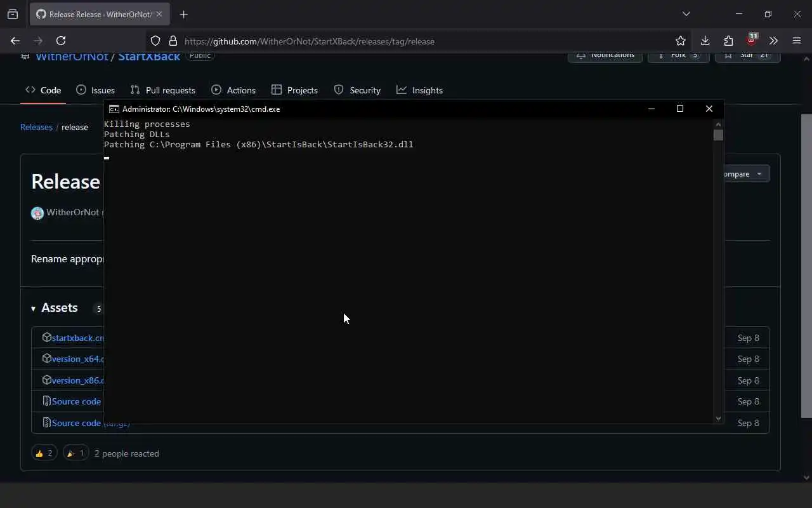The image size is (812, 508).
Task: Open the Projects tab
Action: 294,90
